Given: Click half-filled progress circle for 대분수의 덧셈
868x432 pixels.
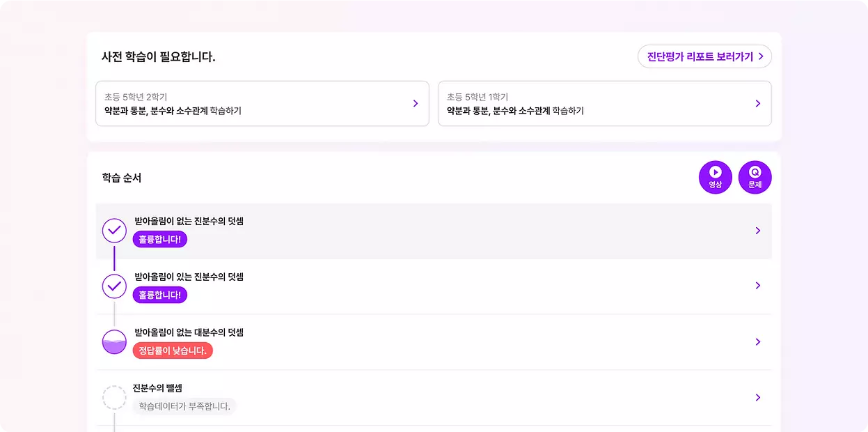Looking at the screenshot, I should [114, 342].
